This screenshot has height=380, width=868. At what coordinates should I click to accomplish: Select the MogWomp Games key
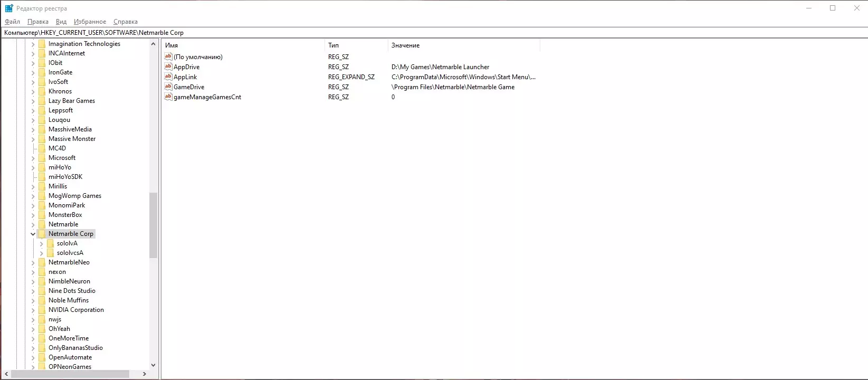[75, 196]
